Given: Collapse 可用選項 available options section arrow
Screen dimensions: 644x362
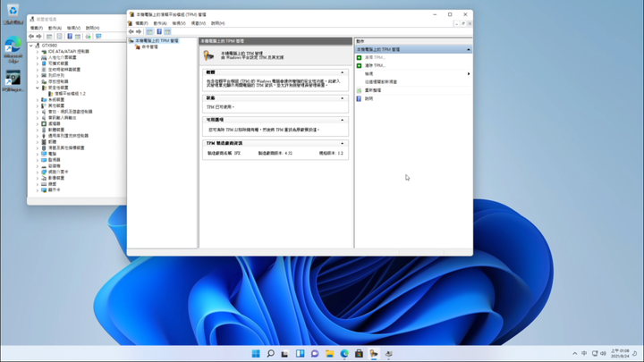Looking at the screenshot, I should coord(342,120).
